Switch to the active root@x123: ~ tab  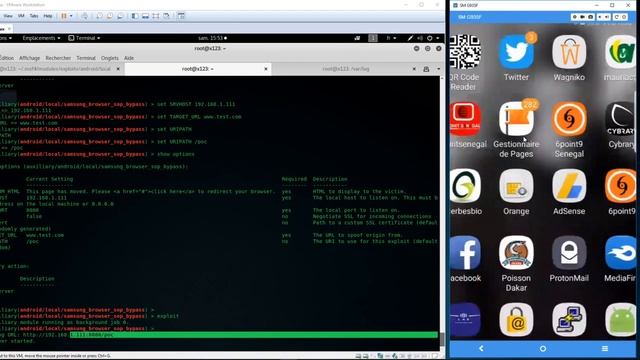198,69
